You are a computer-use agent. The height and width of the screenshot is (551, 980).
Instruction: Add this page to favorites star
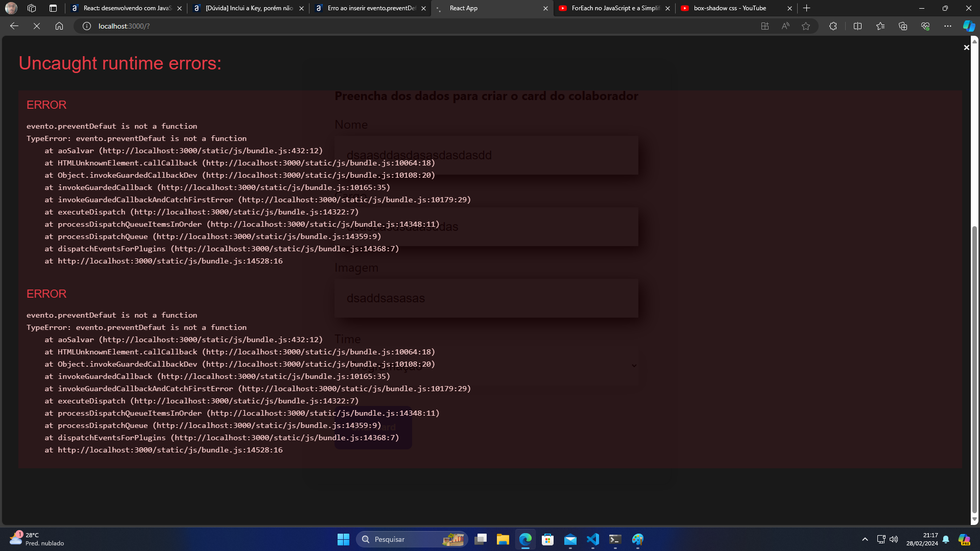point(806,26)
